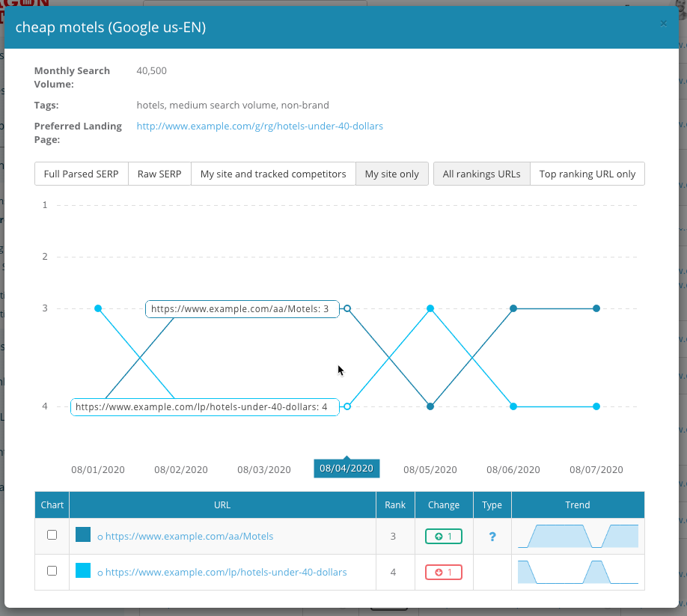
Task: Check the chart checkbox for the Motels URL
Action: click(52, 535)
